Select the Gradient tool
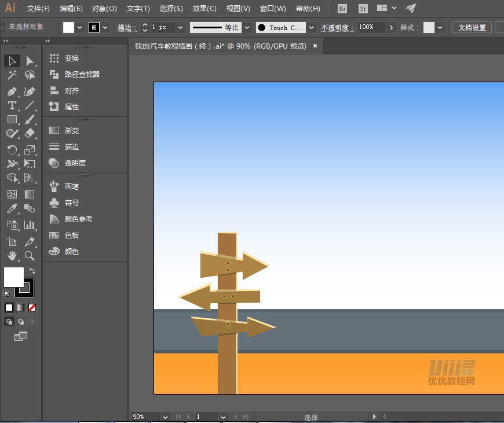Screen dimensions: 504x423 [30, 194]
